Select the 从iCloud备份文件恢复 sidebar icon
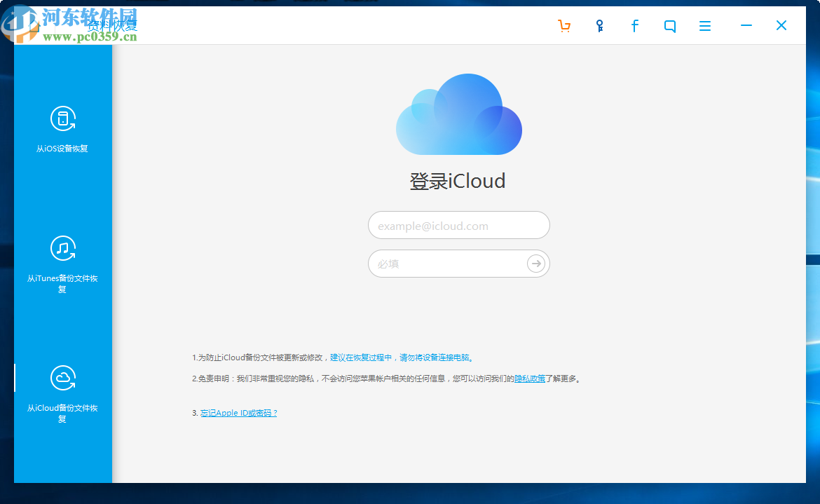This screenshot has height=504, width=820. [62, 379]
